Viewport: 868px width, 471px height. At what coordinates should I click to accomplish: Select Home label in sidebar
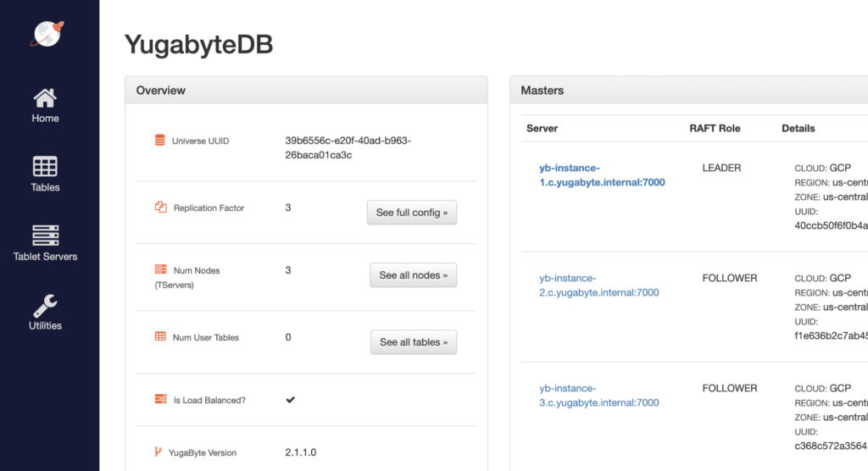pos(45,118)
